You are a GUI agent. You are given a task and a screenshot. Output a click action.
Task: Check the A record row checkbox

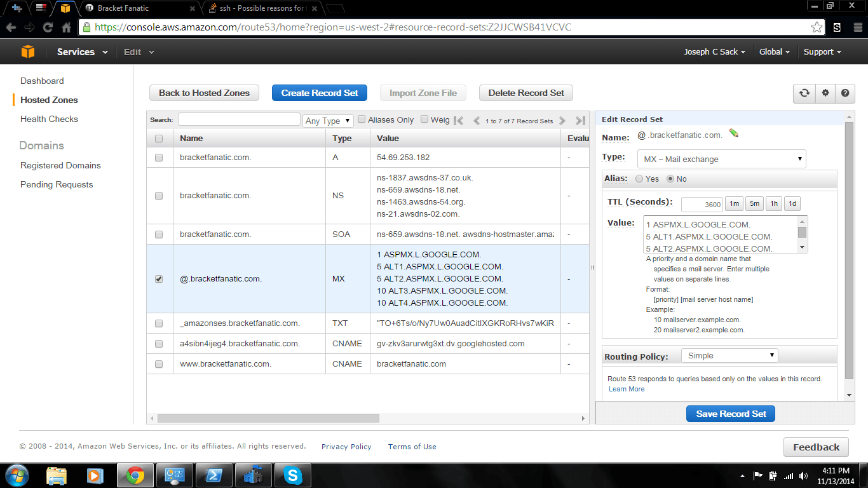pos(159,158)
